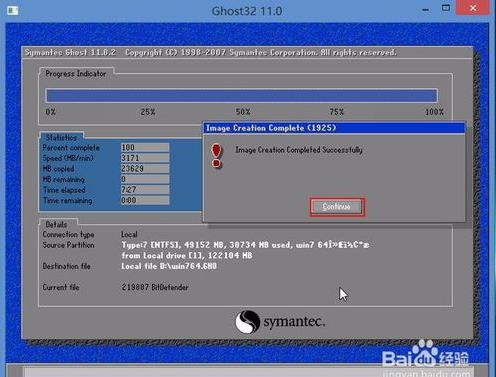The image size is (496, 377).
Task: Click the Continue button in dialog
Action: click(336, 207)
